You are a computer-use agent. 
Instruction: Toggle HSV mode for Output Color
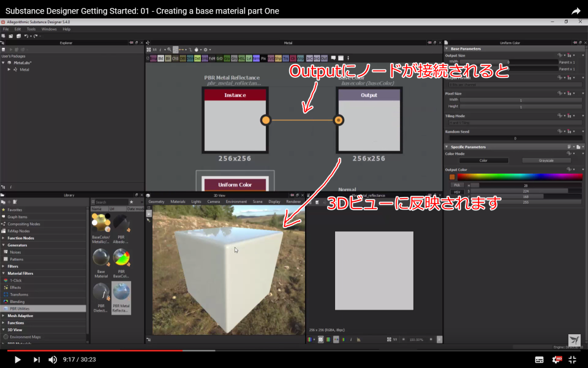[457, 192]
